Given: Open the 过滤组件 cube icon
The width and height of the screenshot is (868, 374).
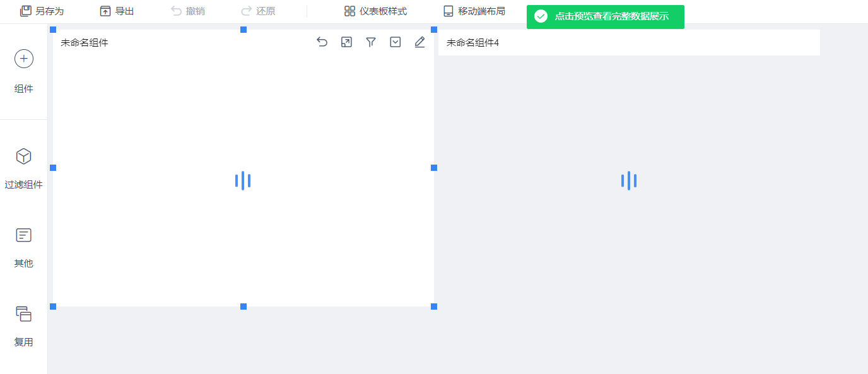Looking at the screenshot, I should (24, 156).
